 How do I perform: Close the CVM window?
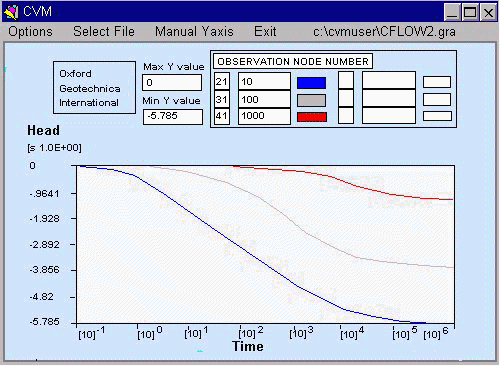point(488,13)
